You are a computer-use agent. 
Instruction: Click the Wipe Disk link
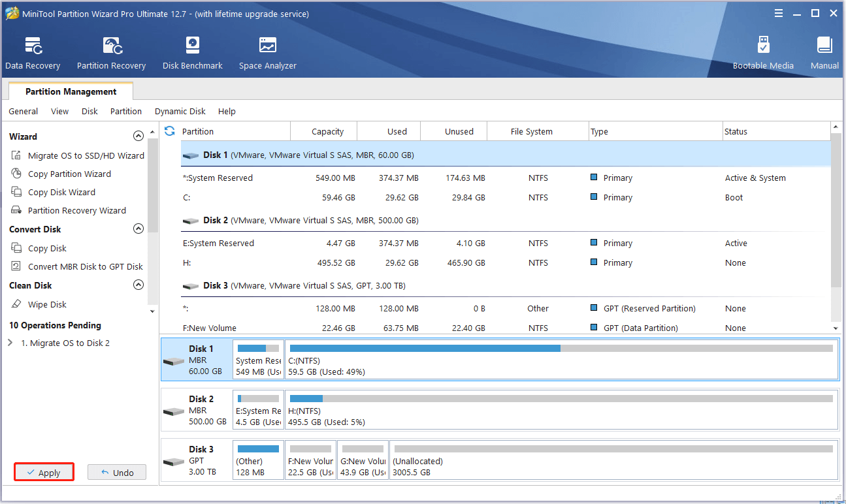coord(47,304)
